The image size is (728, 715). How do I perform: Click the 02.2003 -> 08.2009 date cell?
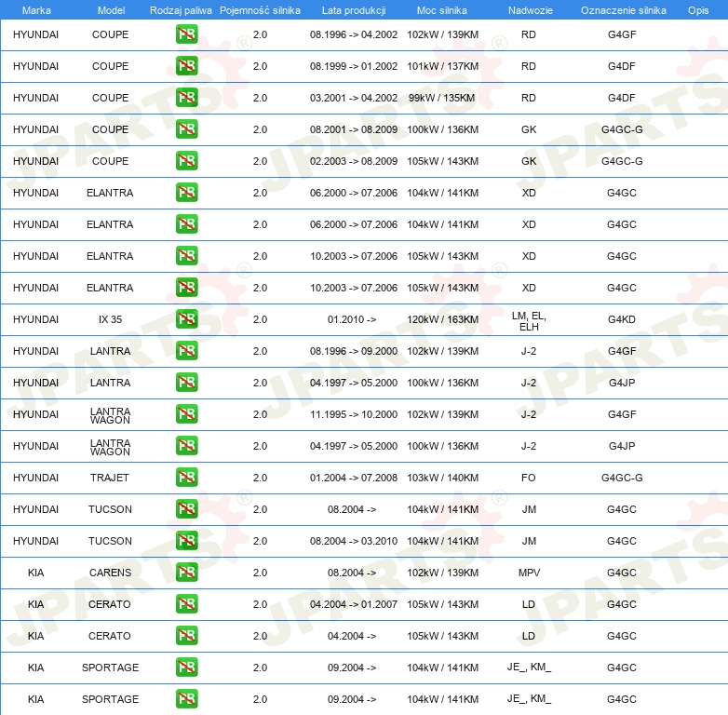pyautogui.click(x=354, y=161)
